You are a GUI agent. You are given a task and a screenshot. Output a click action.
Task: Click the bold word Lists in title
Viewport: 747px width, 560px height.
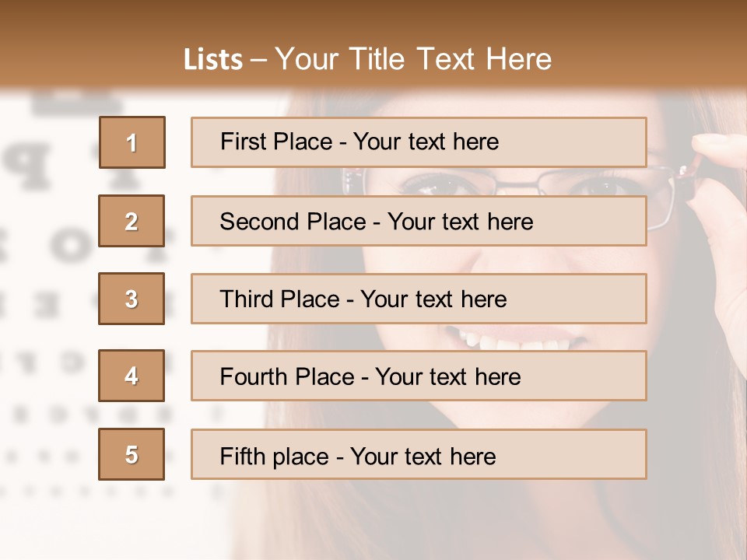coord(213,60)
